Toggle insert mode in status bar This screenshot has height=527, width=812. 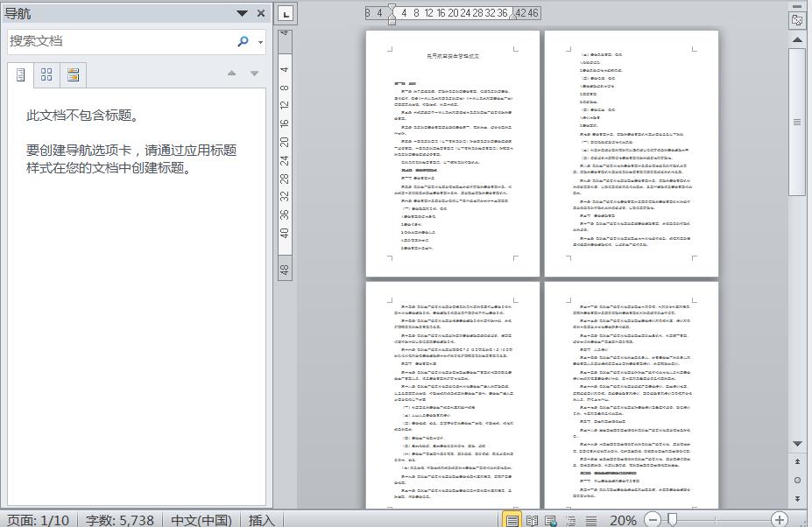click(262, 520)
